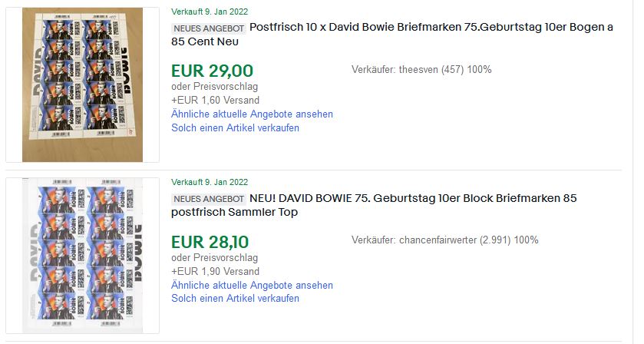Viewport: 644px width, 344px height.
Task: Click 'oder Preisvorschlag' below EUR 29,00
Action: 214,86
